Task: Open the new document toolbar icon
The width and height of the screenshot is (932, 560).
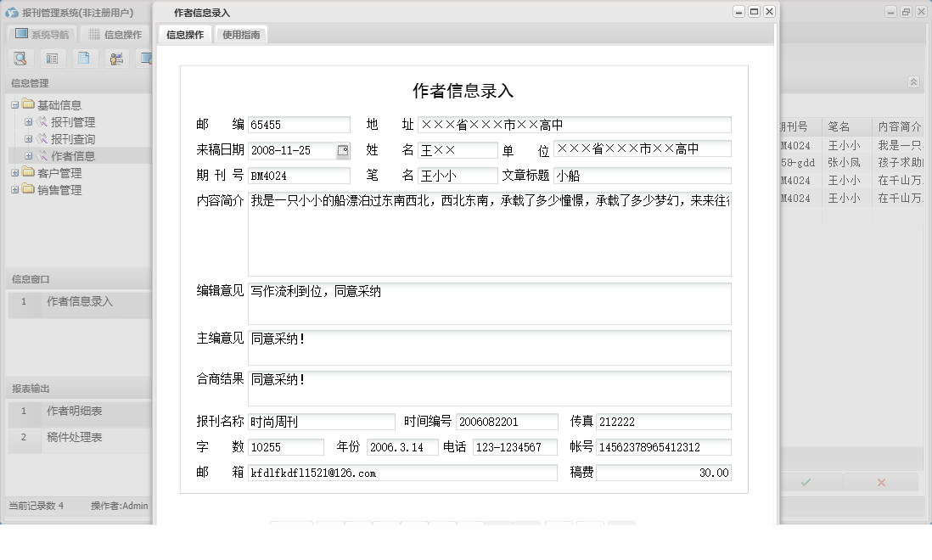Action: [x=83, y=58]
